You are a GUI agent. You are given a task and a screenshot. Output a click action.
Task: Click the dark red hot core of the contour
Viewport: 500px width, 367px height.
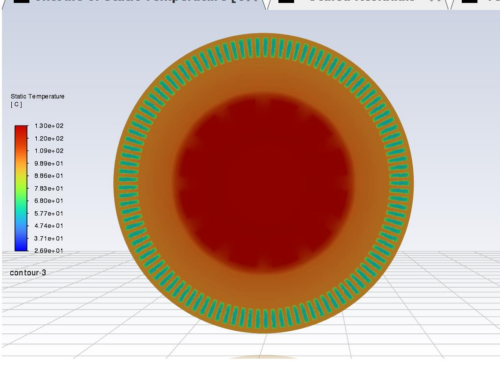pos(263,182)
